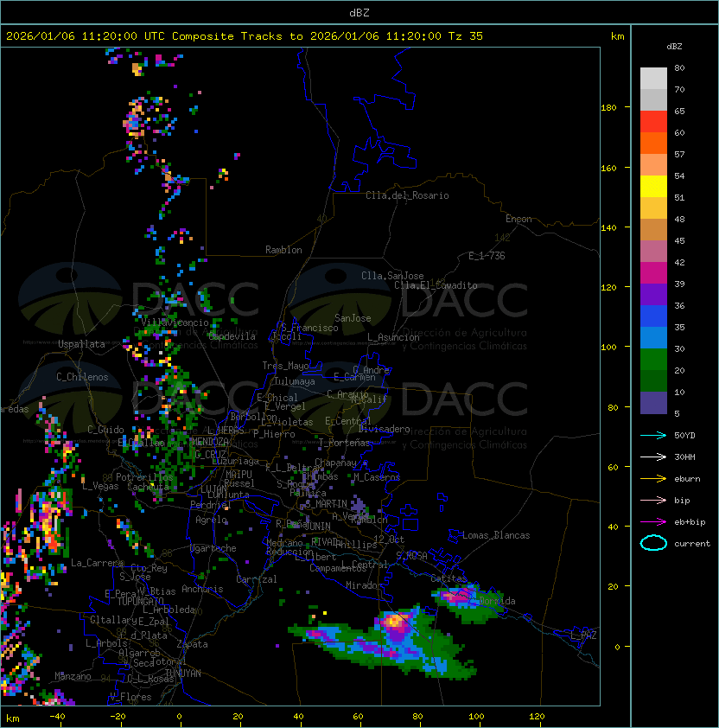
Task: Click the magenta eb+bip arrow symbol
Action: [x=653, y=522]
